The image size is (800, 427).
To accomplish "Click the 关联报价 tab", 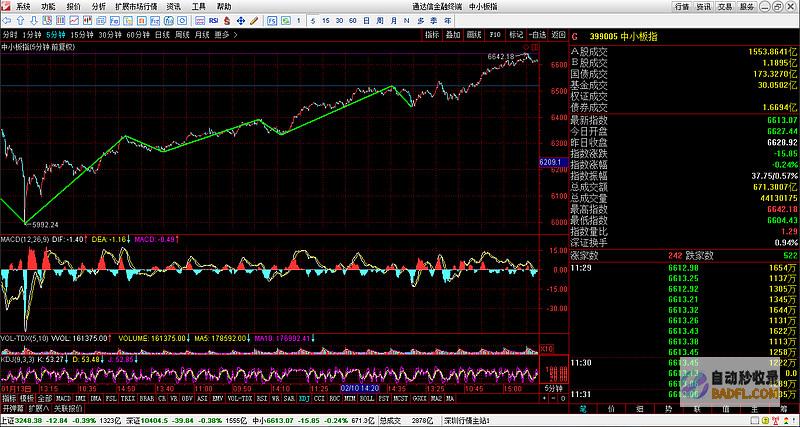I will pos(67,409).
